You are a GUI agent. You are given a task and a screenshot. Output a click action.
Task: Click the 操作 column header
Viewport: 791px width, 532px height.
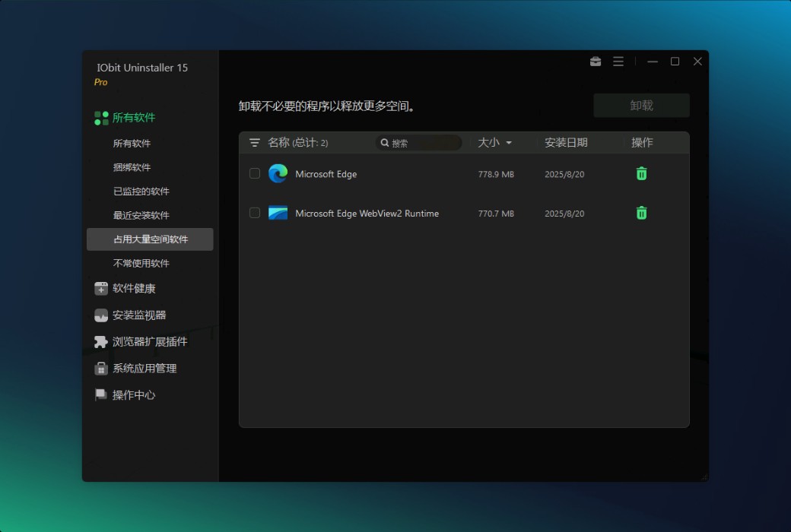point(642,143)
